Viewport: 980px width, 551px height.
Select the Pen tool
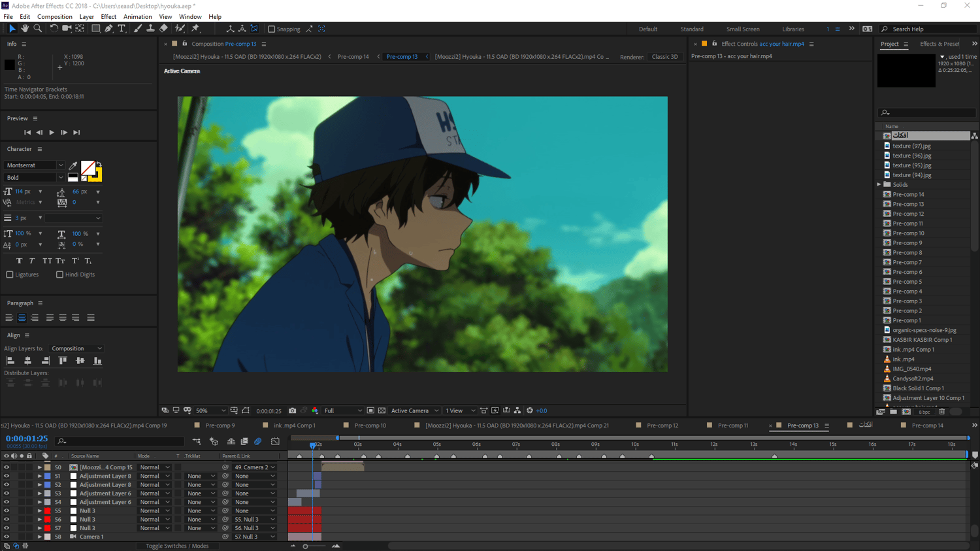pyautogui.click(x=108, y=29)
